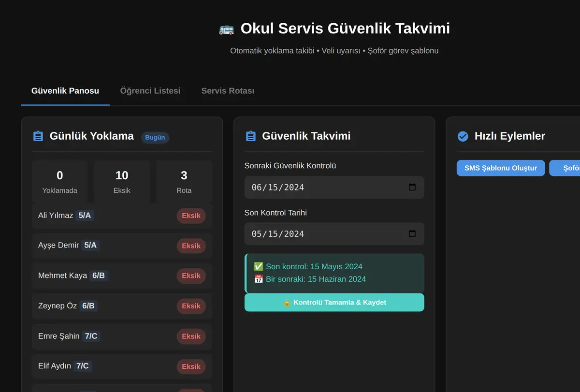The width and height of the screenshot is (580, 392).
Task: Select student name Elif Aydın
Action: tap(55, 366)
